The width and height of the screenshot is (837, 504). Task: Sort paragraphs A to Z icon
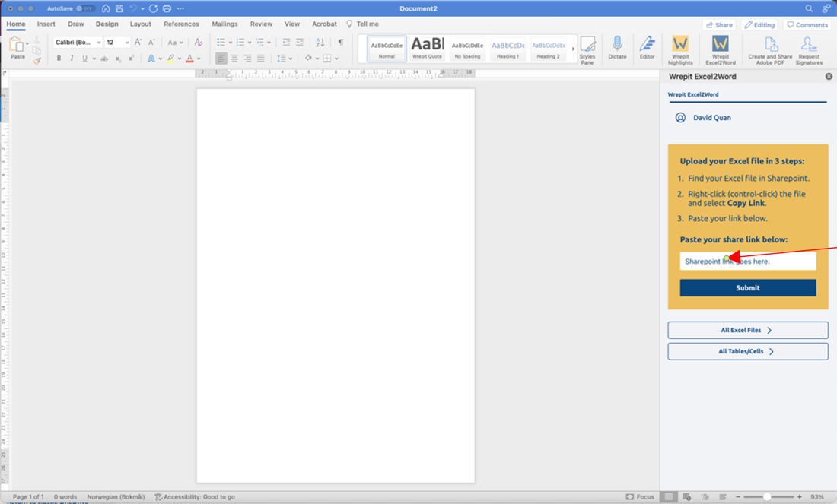tap(320, 42)
